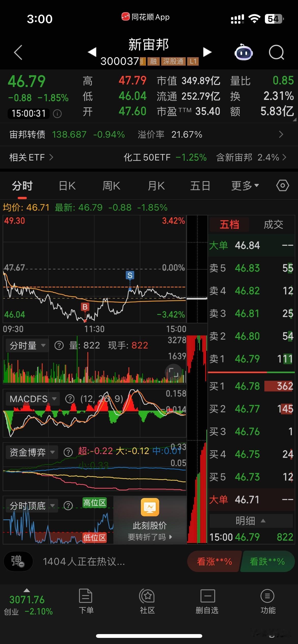298x644 pixels.
Task: Vote 看涨 bullish button
Action: tap(214, 561)
